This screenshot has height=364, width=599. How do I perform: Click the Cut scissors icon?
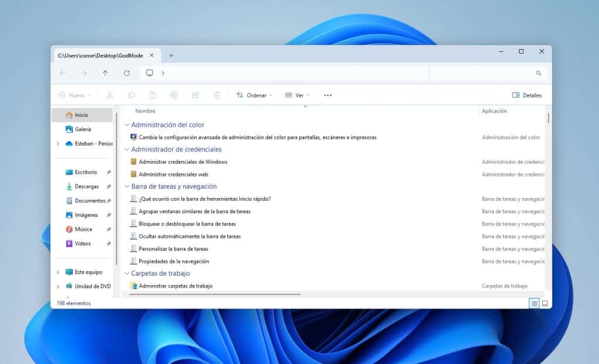coord(109,95)
